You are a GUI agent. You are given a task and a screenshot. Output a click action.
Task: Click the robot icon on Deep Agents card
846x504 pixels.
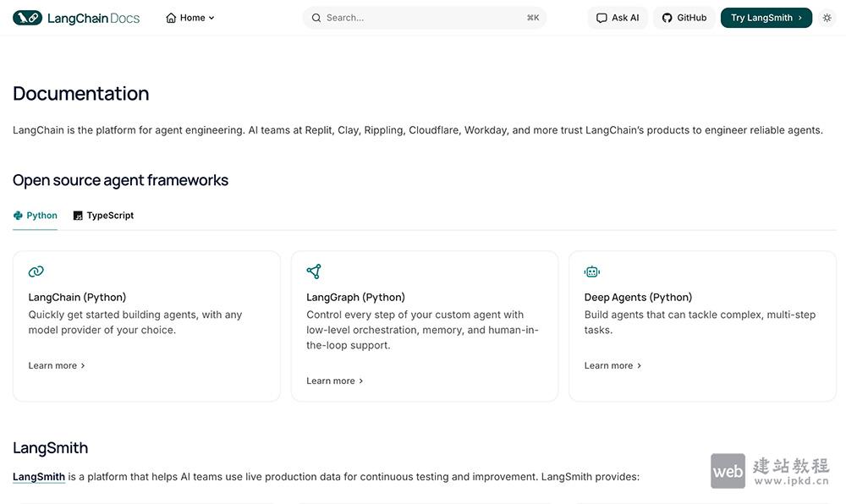pos(592,271)
